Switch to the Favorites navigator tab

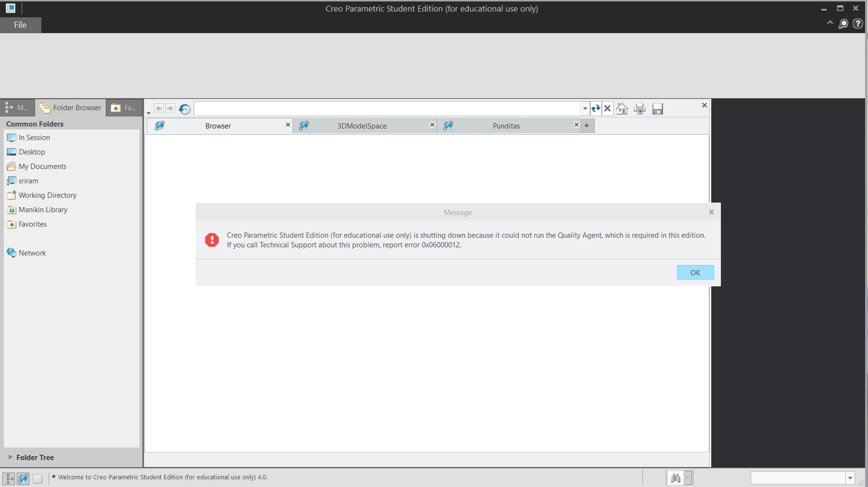point(124,108)
